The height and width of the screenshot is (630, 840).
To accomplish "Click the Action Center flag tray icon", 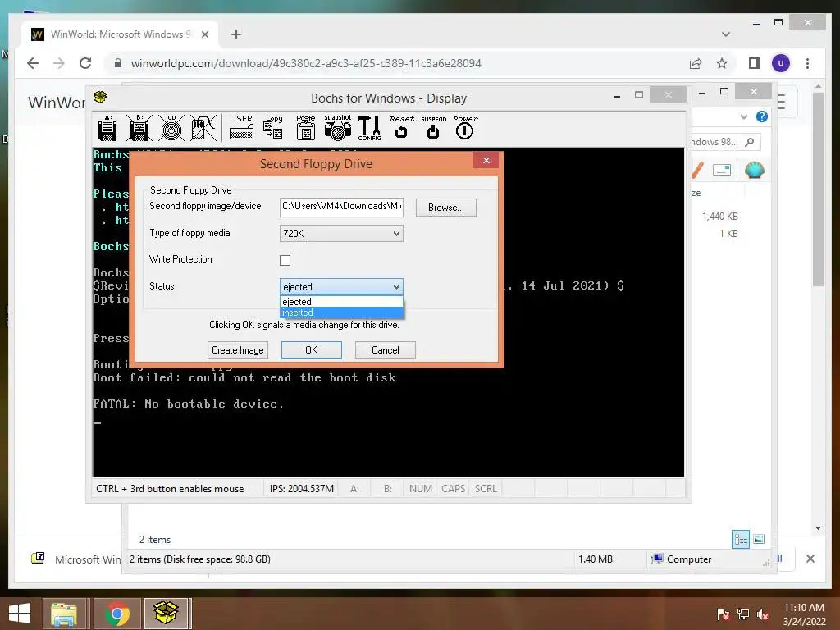I will tap(724, 614).
